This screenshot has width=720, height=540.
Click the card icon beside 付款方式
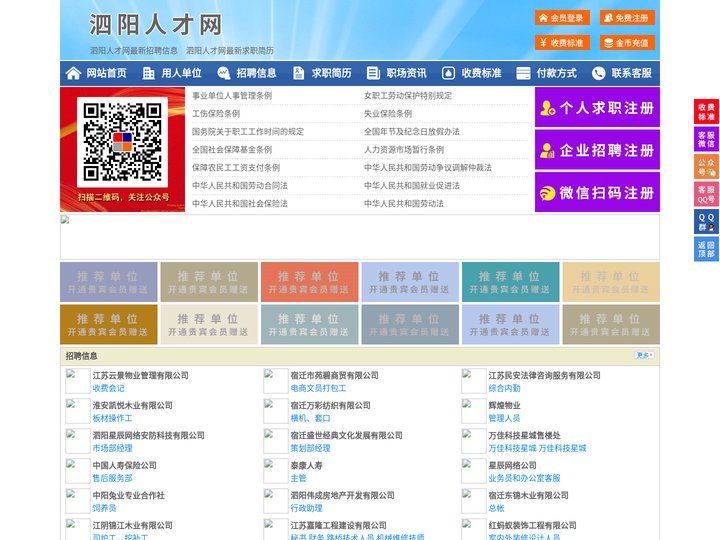pyautogui.click(x=523, y=73)
